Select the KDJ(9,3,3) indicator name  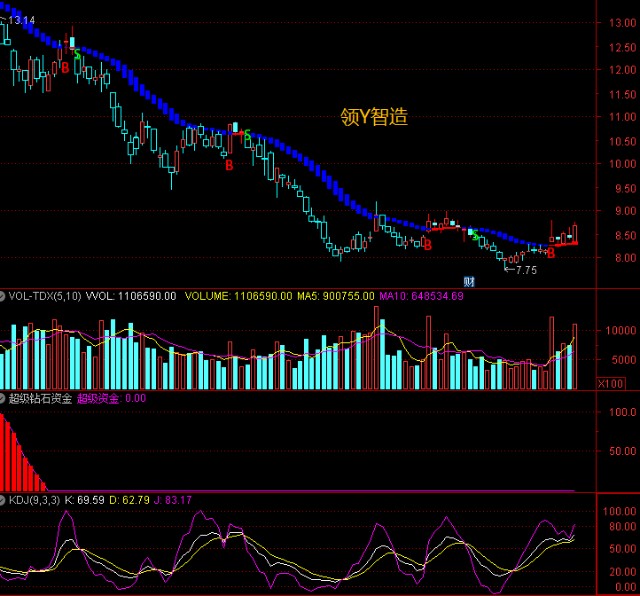34,500
